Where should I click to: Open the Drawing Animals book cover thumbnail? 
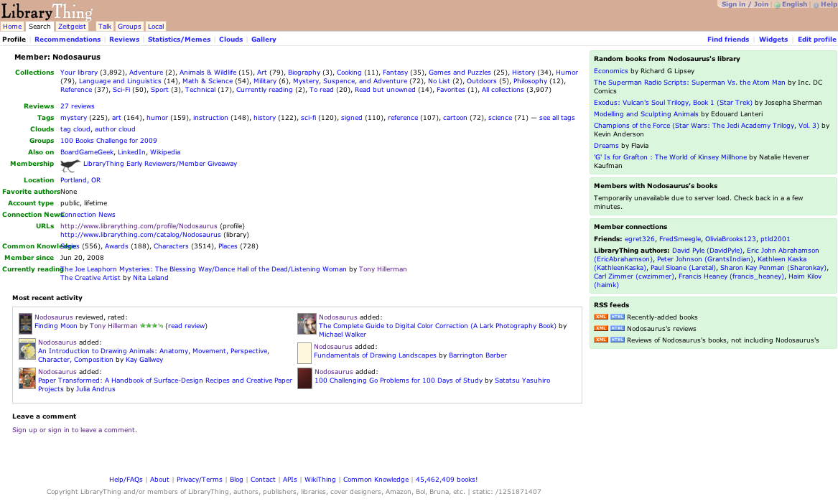click(x=27, y=349)
